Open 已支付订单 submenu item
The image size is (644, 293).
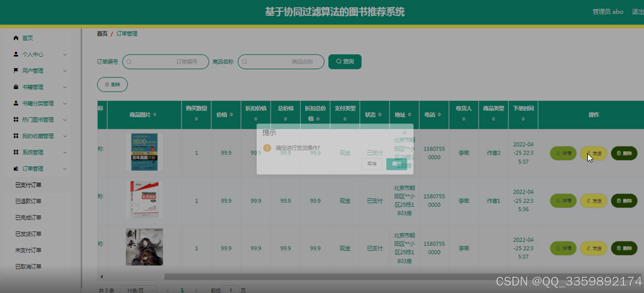coord(28,185)
